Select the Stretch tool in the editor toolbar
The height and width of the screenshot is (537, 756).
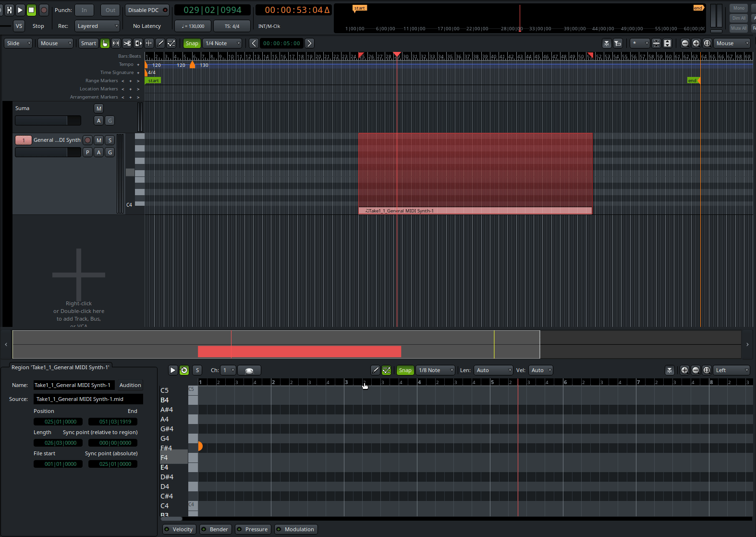tap(138, 43)
